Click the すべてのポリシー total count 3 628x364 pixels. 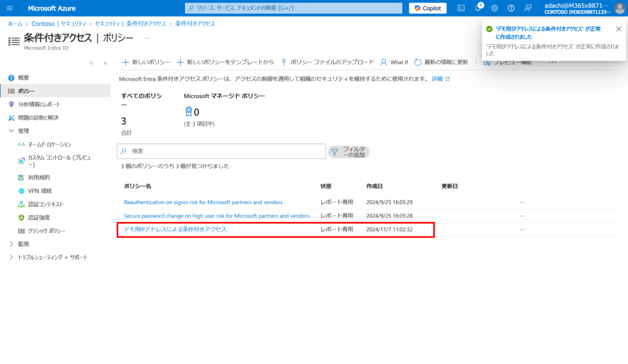click(x=124, y=121)
